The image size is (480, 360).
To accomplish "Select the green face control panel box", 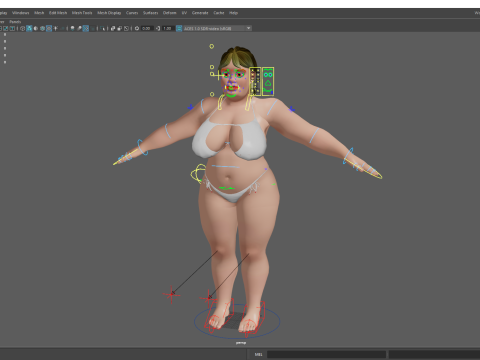I will pos(268,82).
